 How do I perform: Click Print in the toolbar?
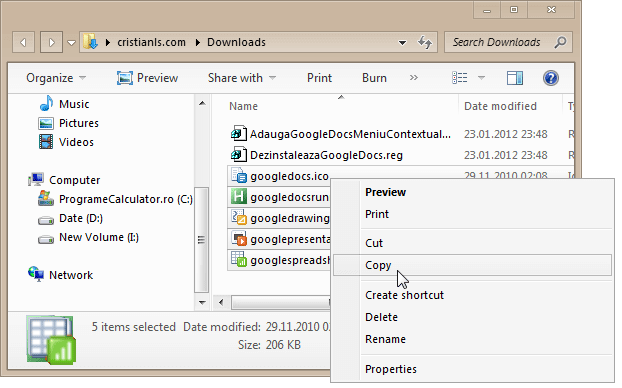click(319, 78)
